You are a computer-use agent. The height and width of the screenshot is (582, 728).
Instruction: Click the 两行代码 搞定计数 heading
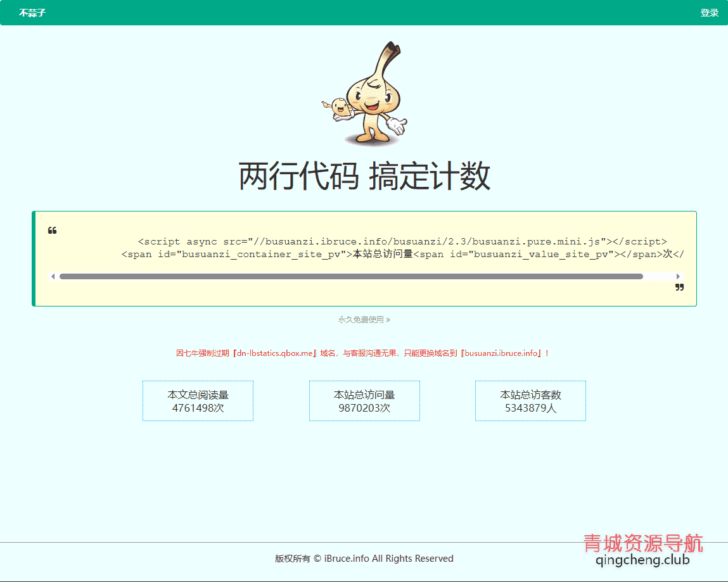coord(364,177)
